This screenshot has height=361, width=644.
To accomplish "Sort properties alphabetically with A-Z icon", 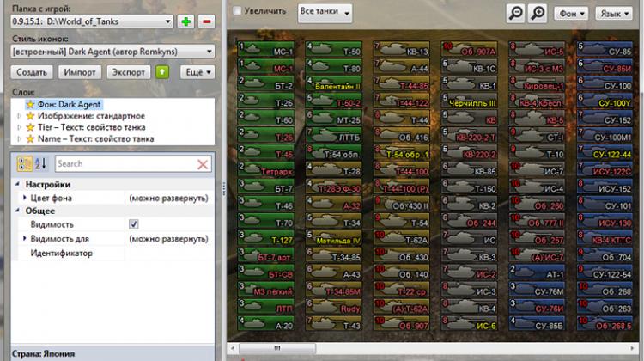I will tap(40, 163).
